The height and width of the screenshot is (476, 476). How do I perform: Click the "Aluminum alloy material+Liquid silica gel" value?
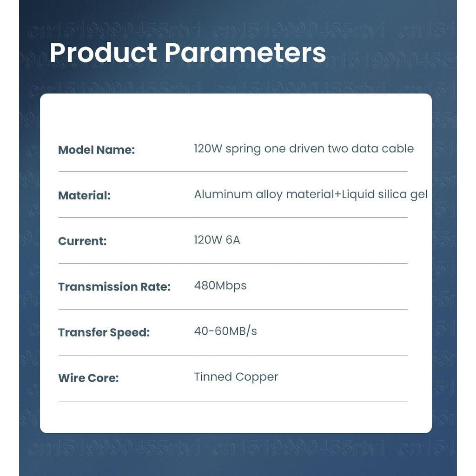(311, 194)
